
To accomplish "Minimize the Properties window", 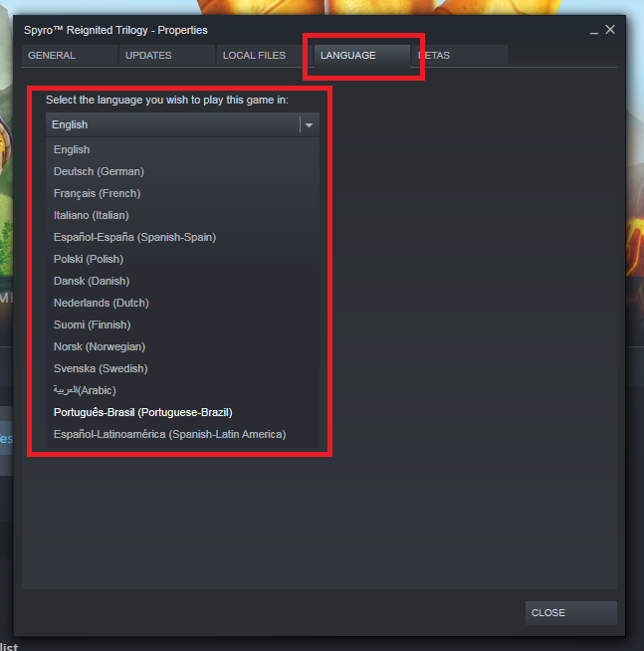I will (594, 30).
